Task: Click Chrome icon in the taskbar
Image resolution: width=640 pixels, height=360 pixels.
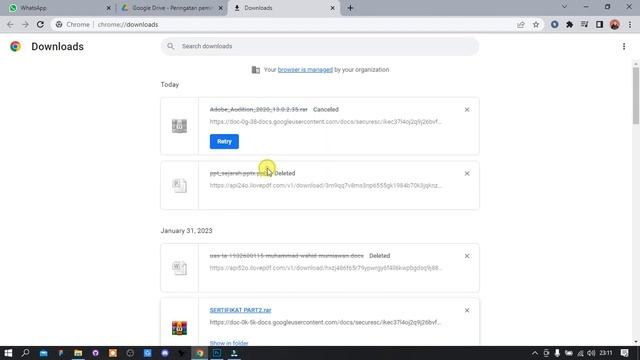Action: [200, 353]
